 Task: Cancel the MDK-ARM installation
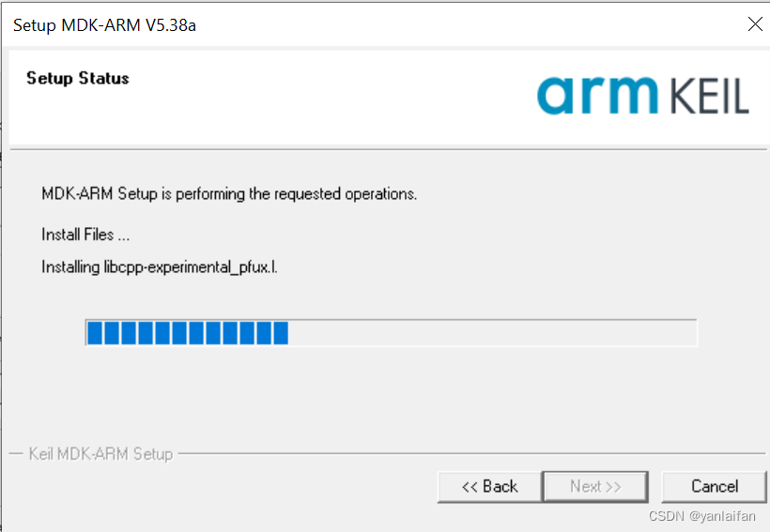tap(714, 486)
